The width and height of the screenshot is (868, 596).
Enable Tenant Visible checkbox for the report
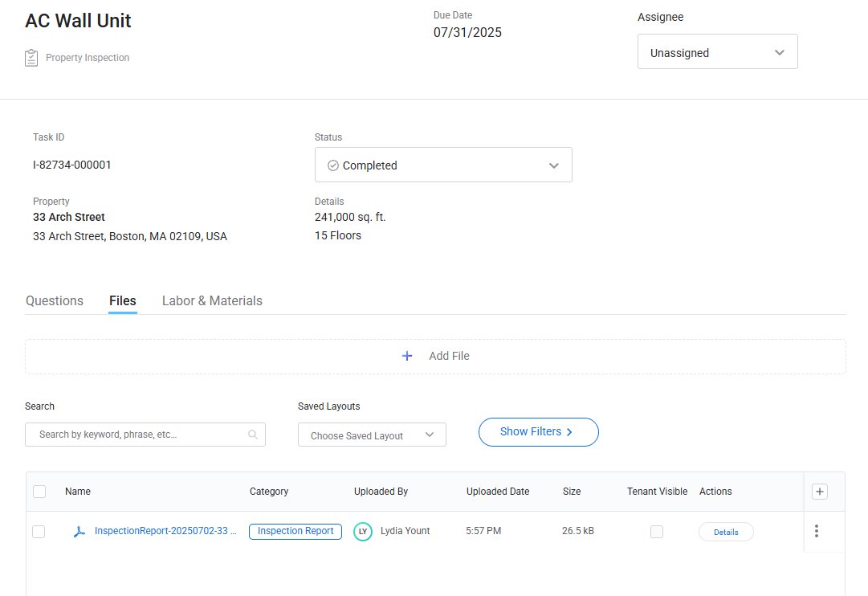coord(657,532)
